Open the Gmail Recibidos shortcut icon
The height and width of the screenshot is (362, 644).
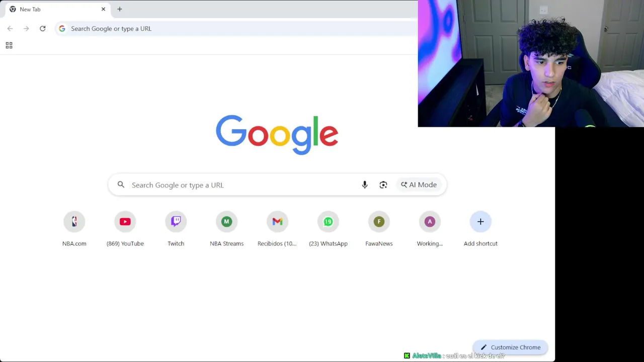tap(277, 222)
